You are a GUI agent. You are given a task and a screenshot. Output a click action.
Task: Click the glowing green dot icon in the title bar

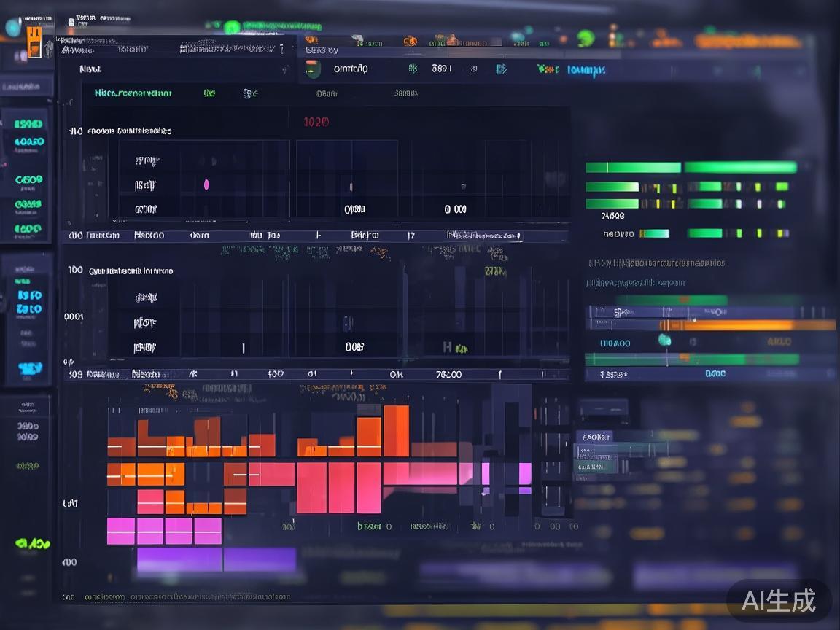232,28
